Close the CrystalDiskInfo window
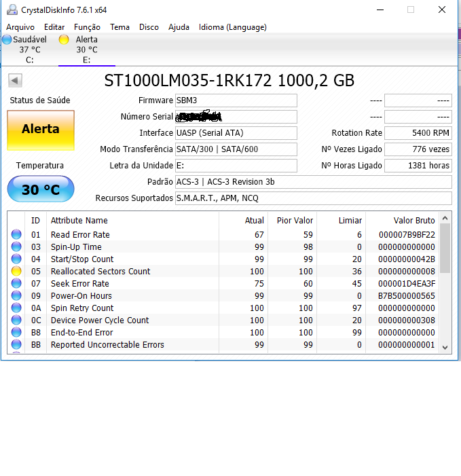 pos(442,10)
